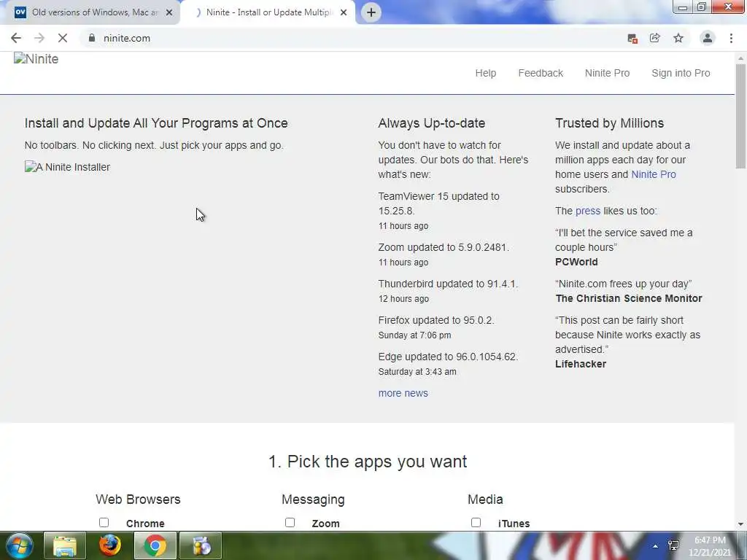Click the Thunderbird updated to 91.4.1 text
Image resolution: width=747 pixels, height=560 pixels.
(448, 284)
